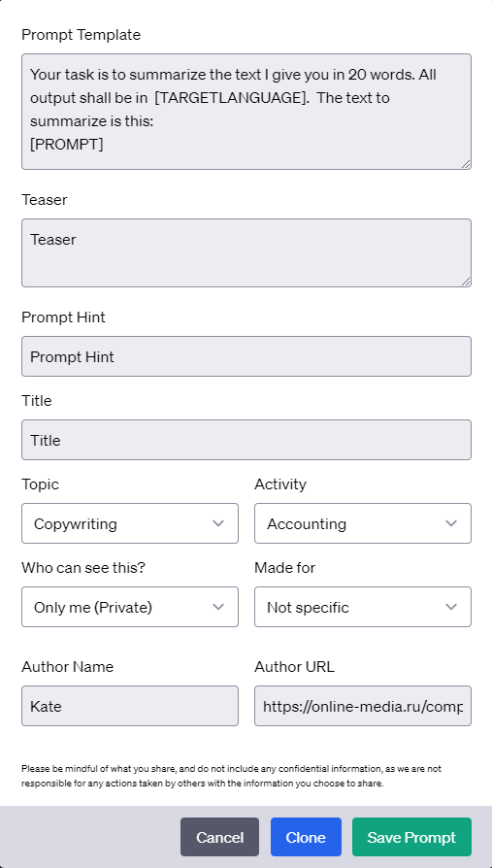This screenshot has width=492, height=868.
Task: Click the Activity dropdown chevron arrow
Action: (x=451, y=523)
